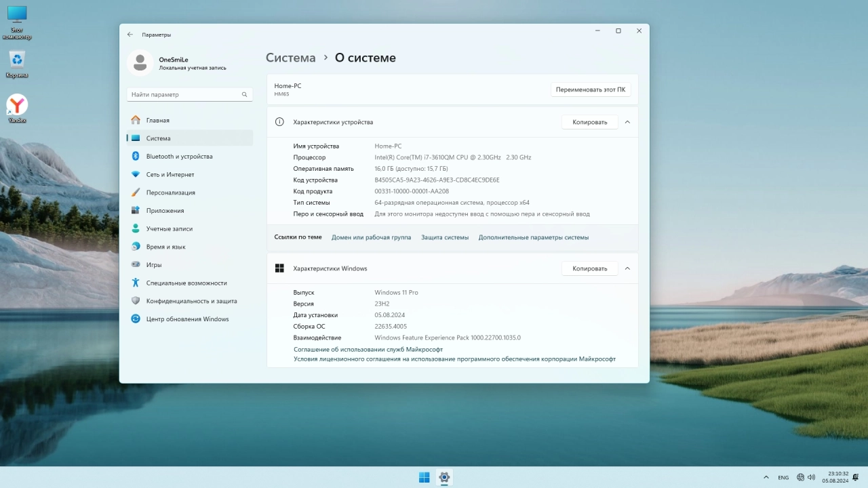868x488 pixels.
Task: Click the shield icon beside Конфиденциальность и защита
Action: click(136, 301)
